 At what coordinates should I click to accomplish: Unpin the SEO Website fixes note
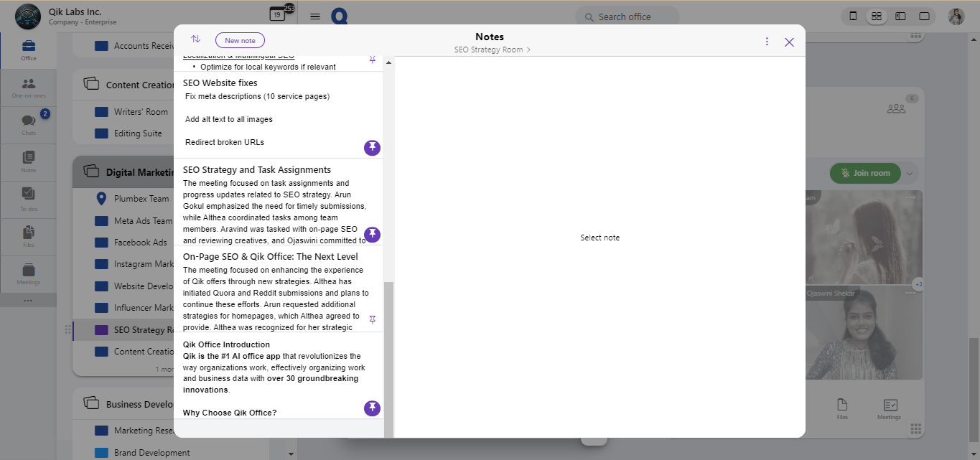coord(372,148)
